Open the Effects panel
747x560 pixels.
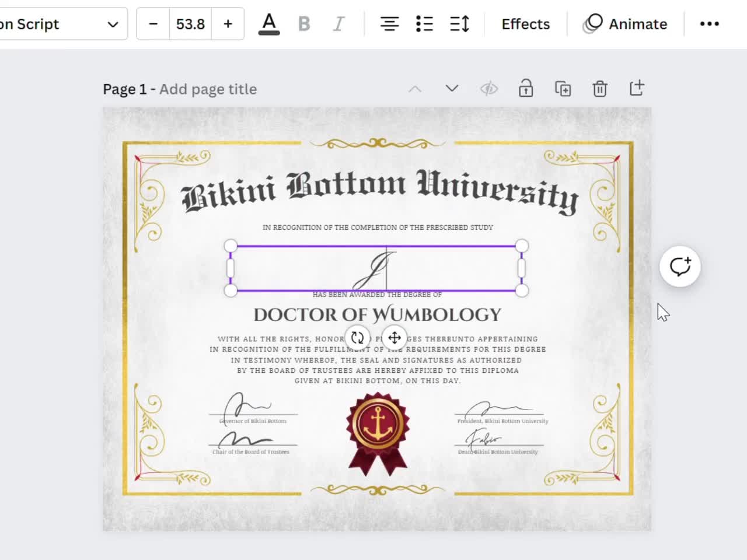point(525,24)
